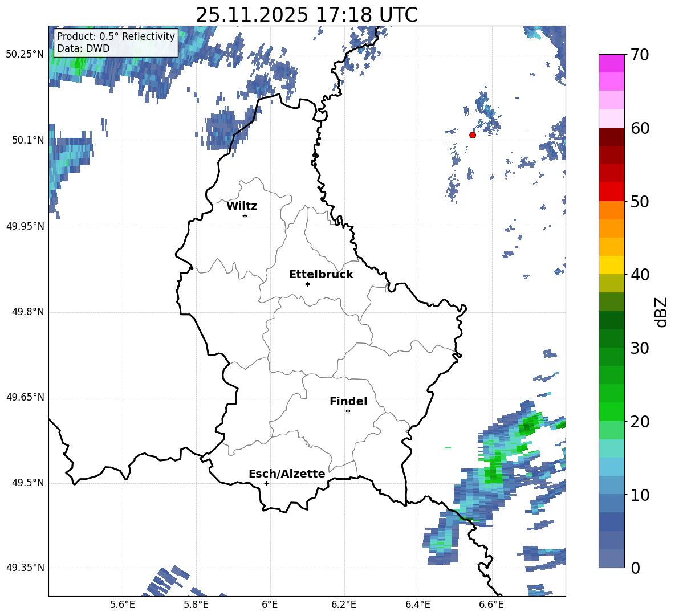Click the 49.5°N latitude label

click(x=29, y=483)
